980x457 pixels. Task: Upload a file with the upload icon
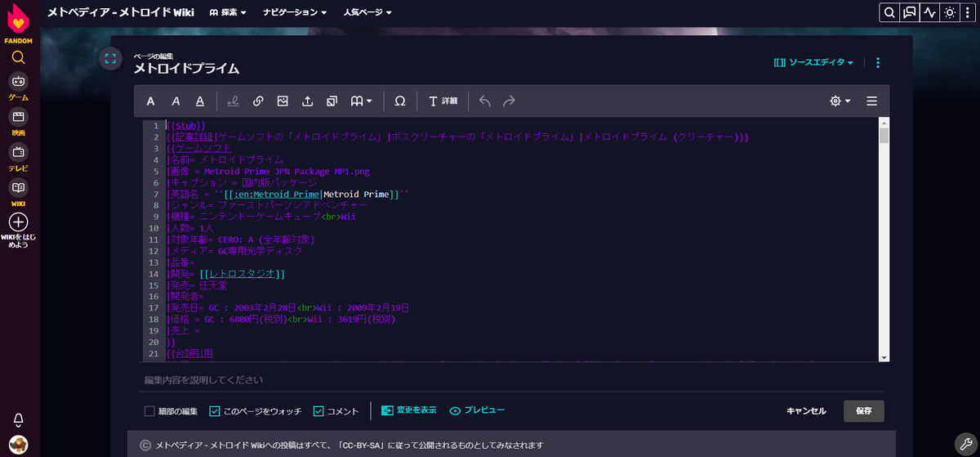pos(307,101)
